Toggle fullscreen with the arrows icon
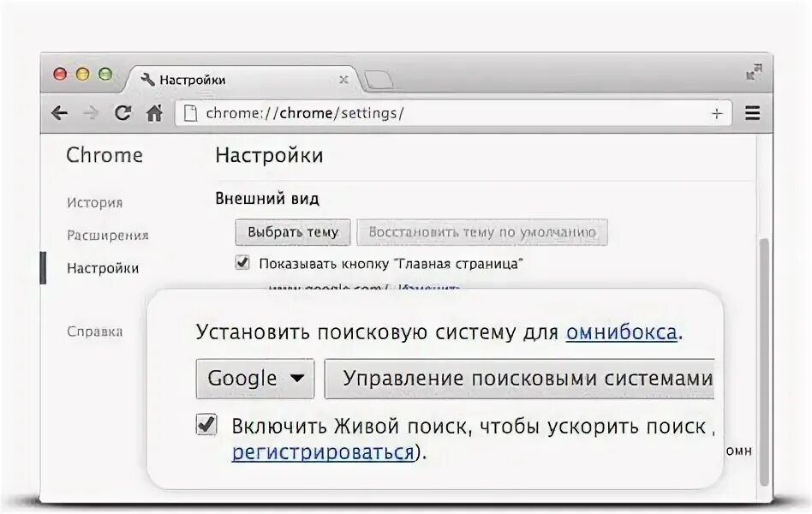Screen dimensions: 812x514 754,72
